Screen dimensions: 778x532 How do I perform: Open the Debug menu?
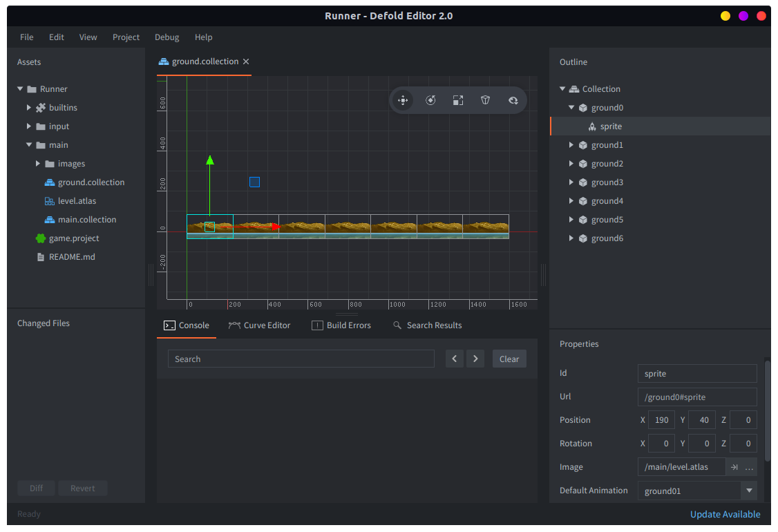(167, 37)
